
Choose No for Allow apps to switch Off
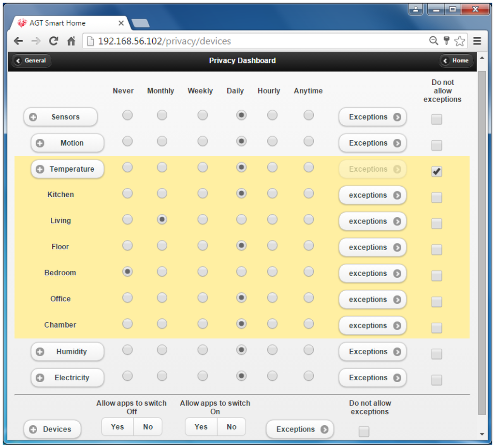point(148,427)
